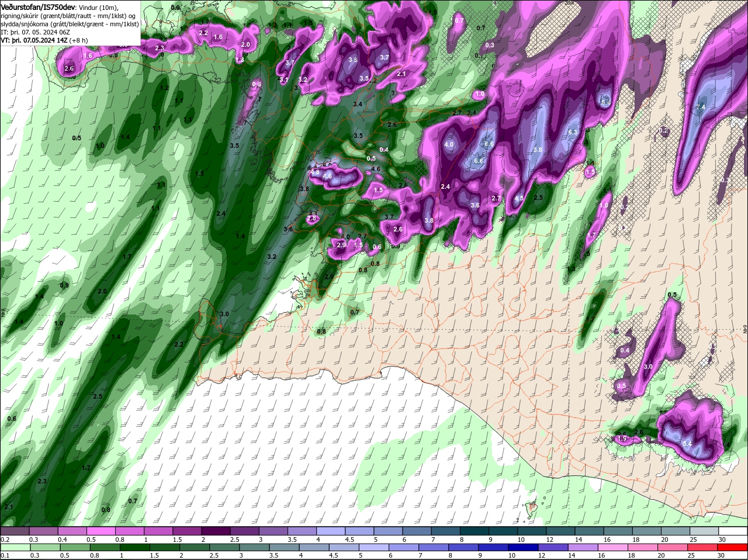Image resolution: width=748 pixels, height=560 pixels.
Task: Click the top-row legend label 0.2
Action: 5,539
